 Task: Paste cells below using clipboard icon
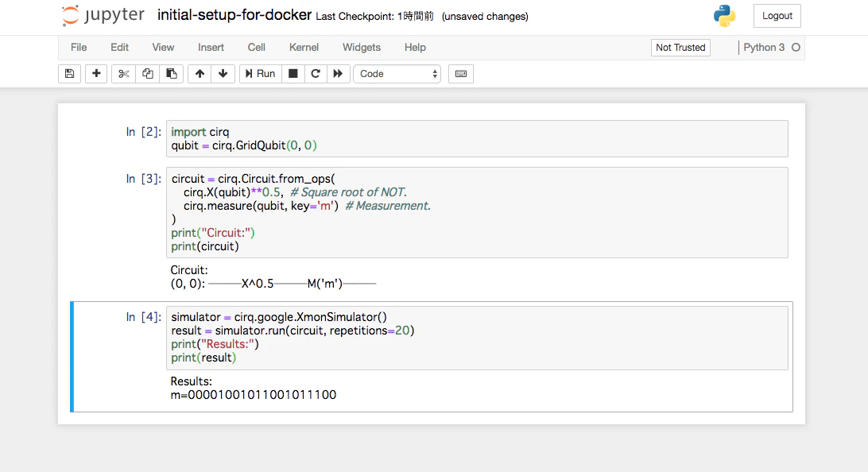tap(172, 74)
